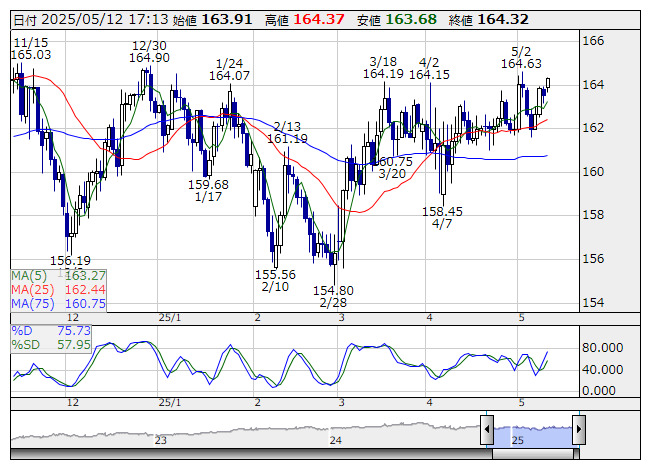Screen dimensions: 653x470
Task: Click the closing price 164.32
Action: [x=503, y=20]
